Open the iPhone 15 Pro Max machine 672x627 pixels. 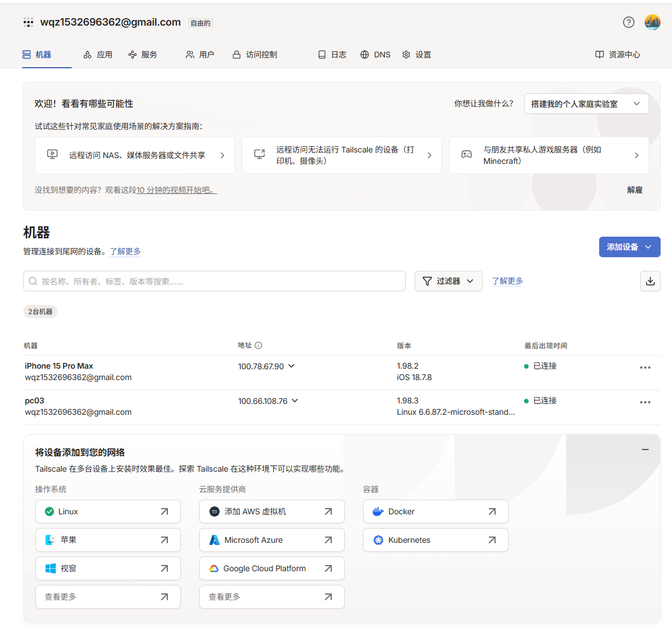point(59,366)
